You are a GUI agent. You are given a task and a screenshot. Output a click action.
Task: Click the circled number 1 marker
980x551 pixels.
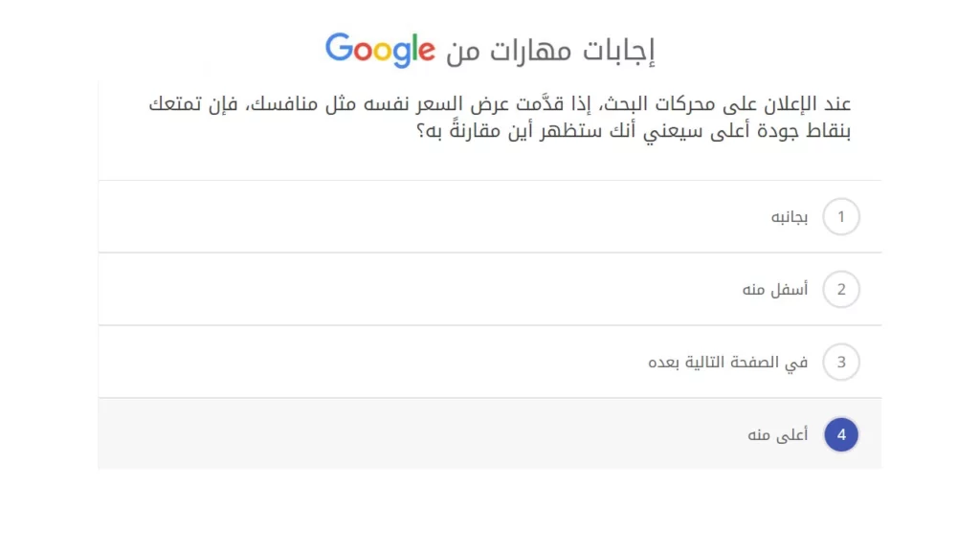point(841,216)
